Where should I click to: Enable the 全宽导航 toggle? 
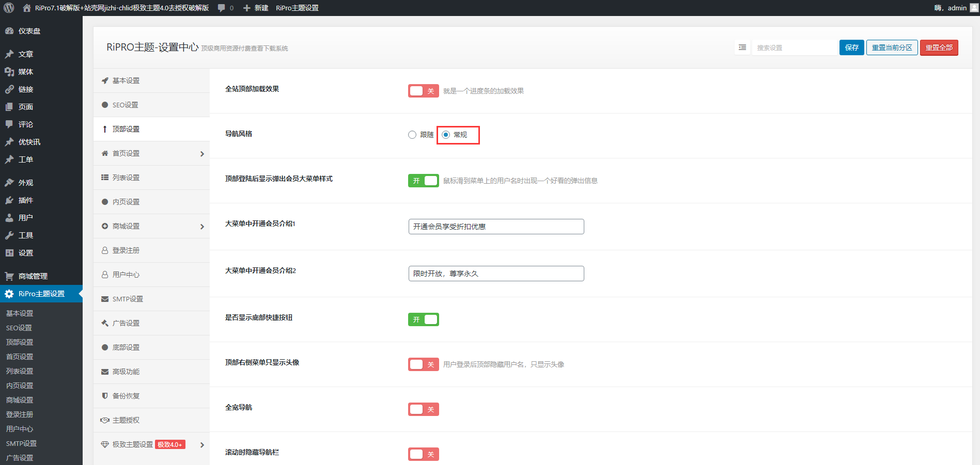[423, 409]
